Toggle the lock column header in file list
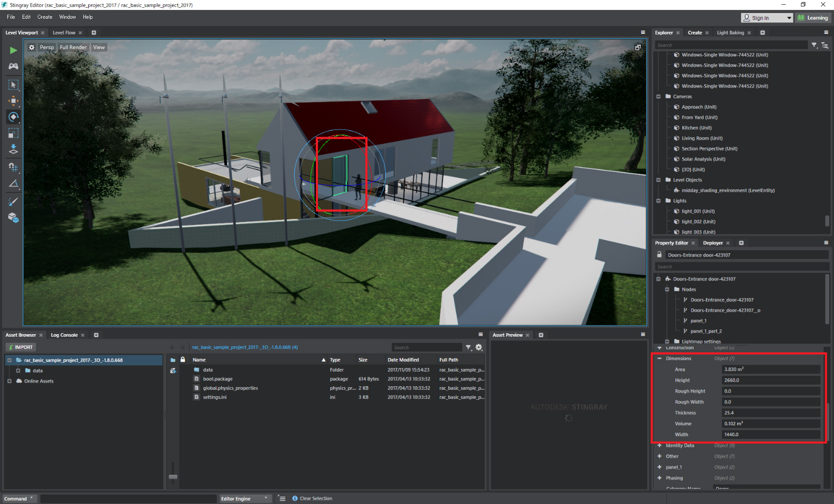This screenshot has height=504, width=834. (x=183, y=360)
